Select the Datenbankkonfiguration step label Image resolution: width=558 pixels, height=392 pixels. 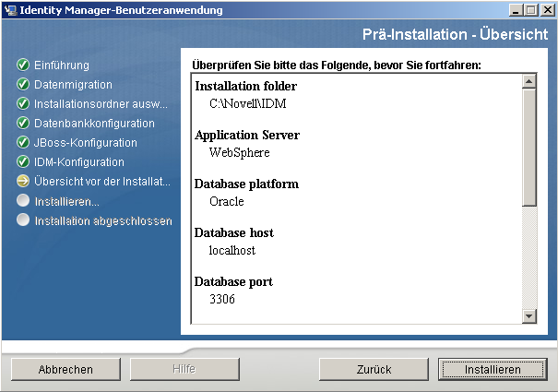coord(94,124)
